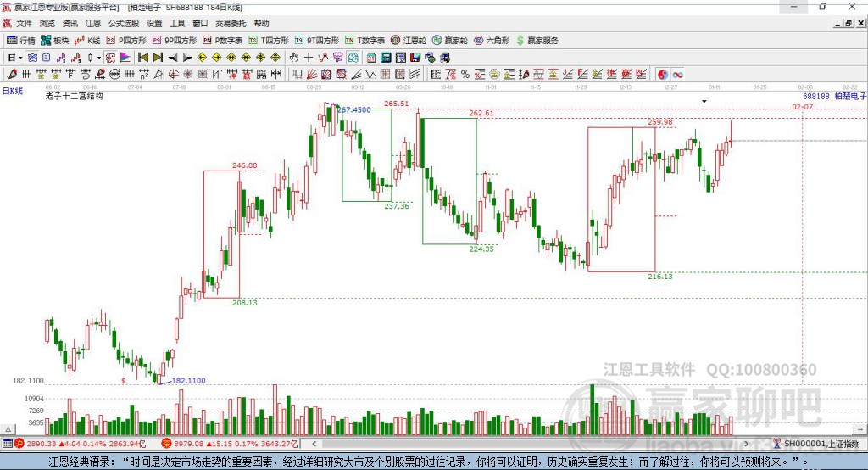Click the 日K线 chart label

tap(13, 91)
